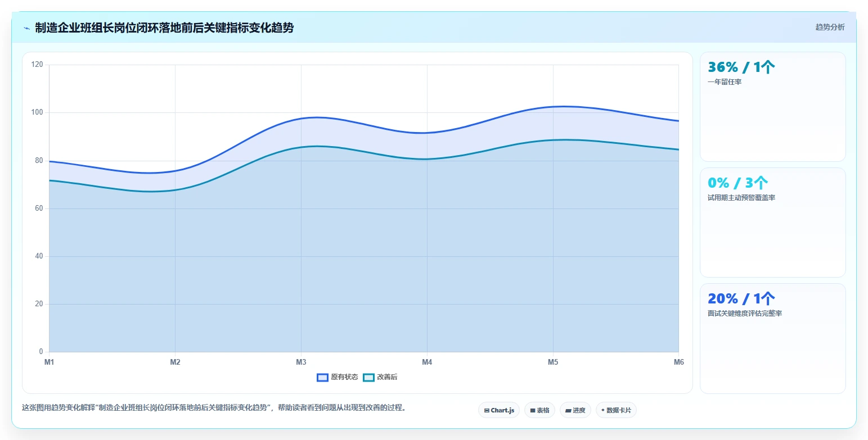
Task: Click the 表格 tag
Action: [539, 410]
